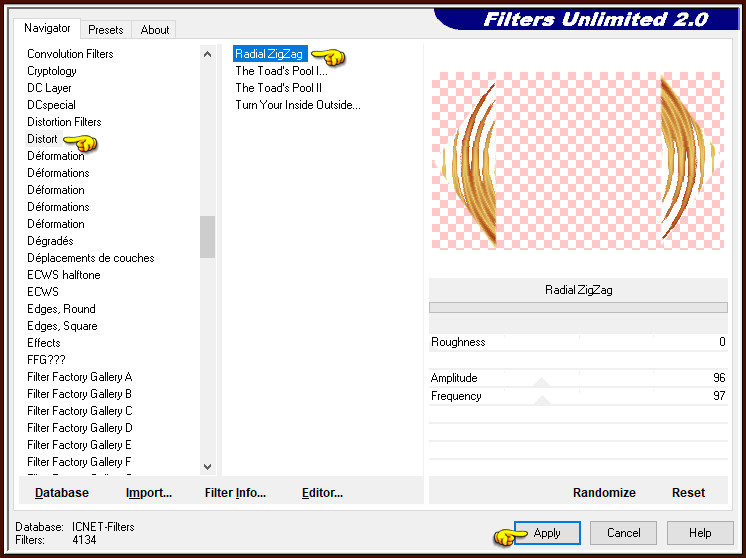This screenshot has width=746, height=558.
Task: Select Filter Factory Gallery A
Action: pos(79,377)
